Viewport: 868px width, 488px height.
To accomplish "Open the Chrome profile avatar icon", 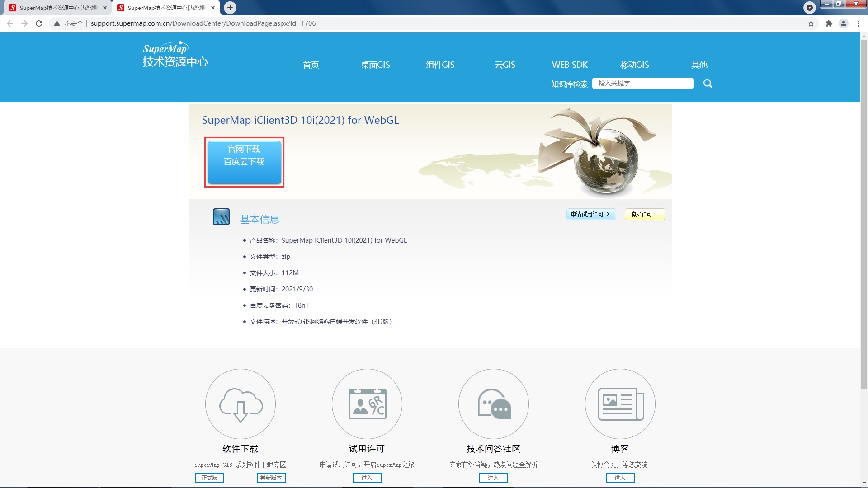I will pos(844,23).
